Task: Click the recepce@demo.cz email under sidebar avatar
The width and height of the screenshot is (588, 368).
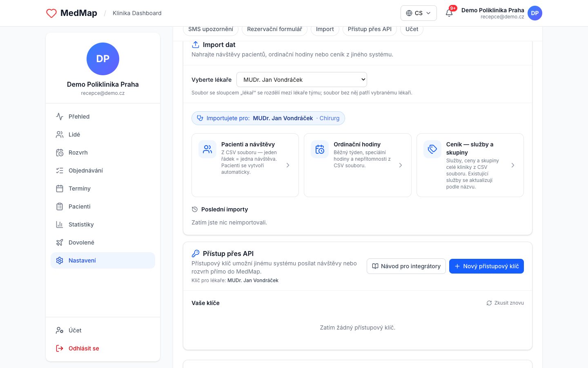Action: (x=103, y=93)
